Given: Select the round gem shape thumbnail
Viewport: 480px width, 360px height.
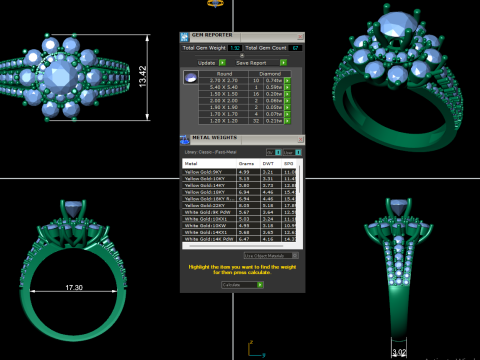Looking at the screenshot, I should click(191, 77).
